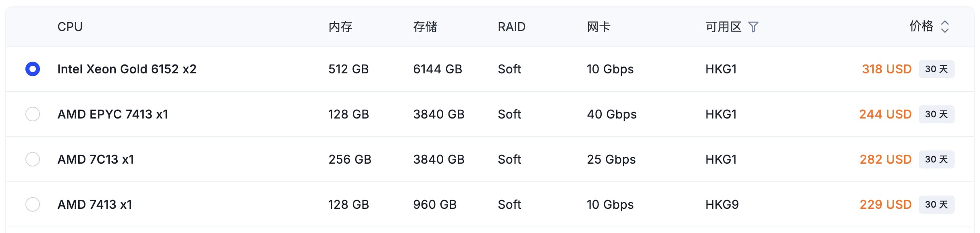Click the 40 Gbps network cell
Screen dimensions: 980x233
coord(611,114)
